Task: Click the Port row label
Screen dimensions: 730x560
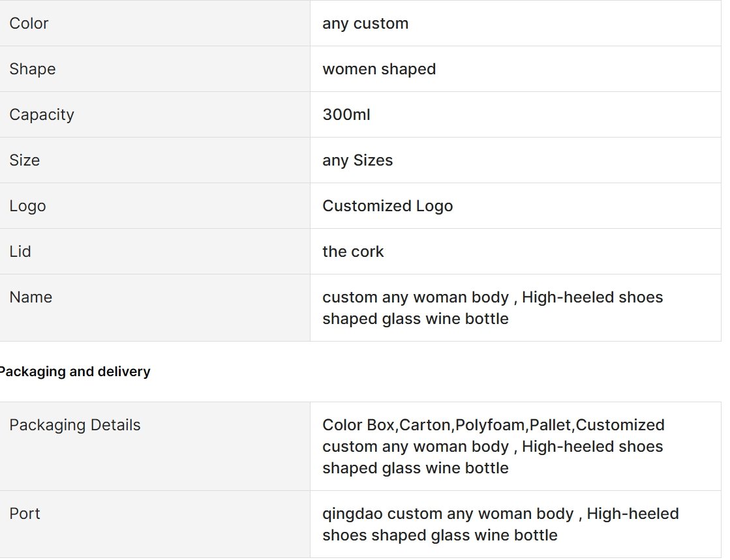Action: pyautogui.click(x=25, y=514)
